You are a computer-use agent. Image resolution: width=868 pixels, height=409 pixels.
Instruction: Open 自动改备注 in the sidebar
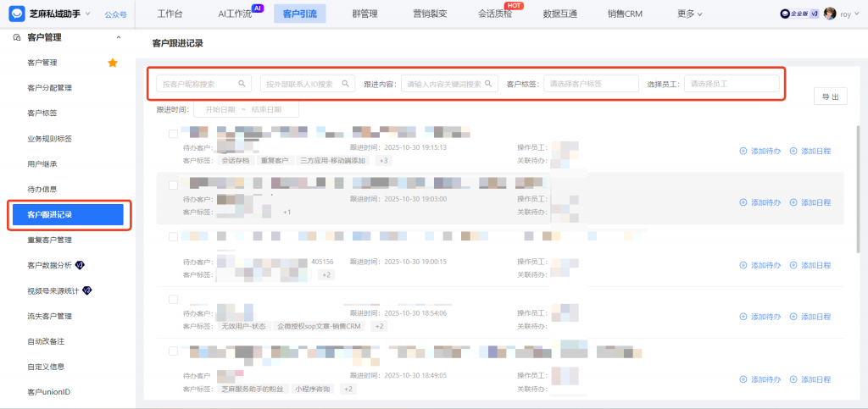point(46,341)
